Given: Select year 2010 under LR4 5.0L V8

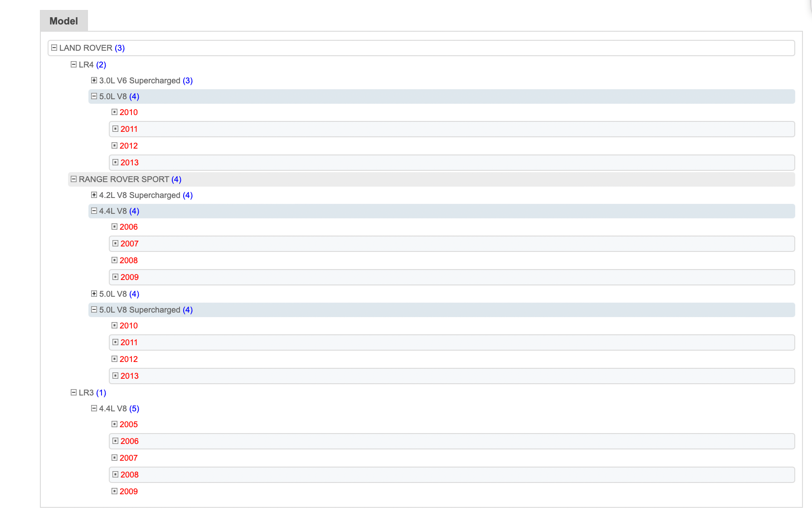Looking at the screenshot, I should (x=128, y=112).
